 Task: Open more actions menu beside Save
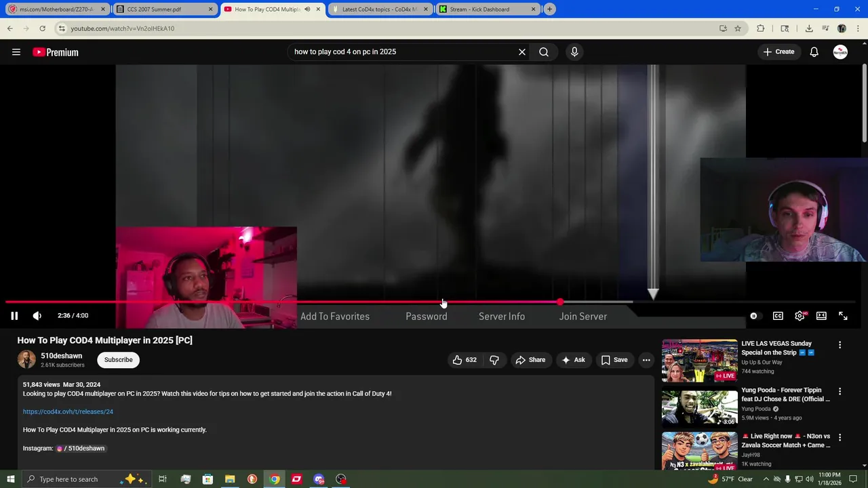646,360
